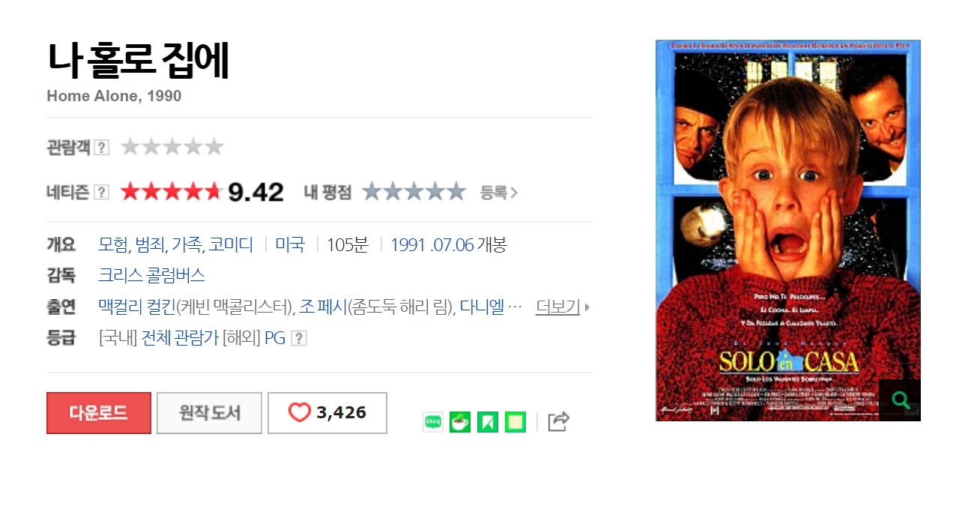The image size is (980, 509).
Task: Open the Solo en Casa poster thumbnail
Action: click(788, 230)
